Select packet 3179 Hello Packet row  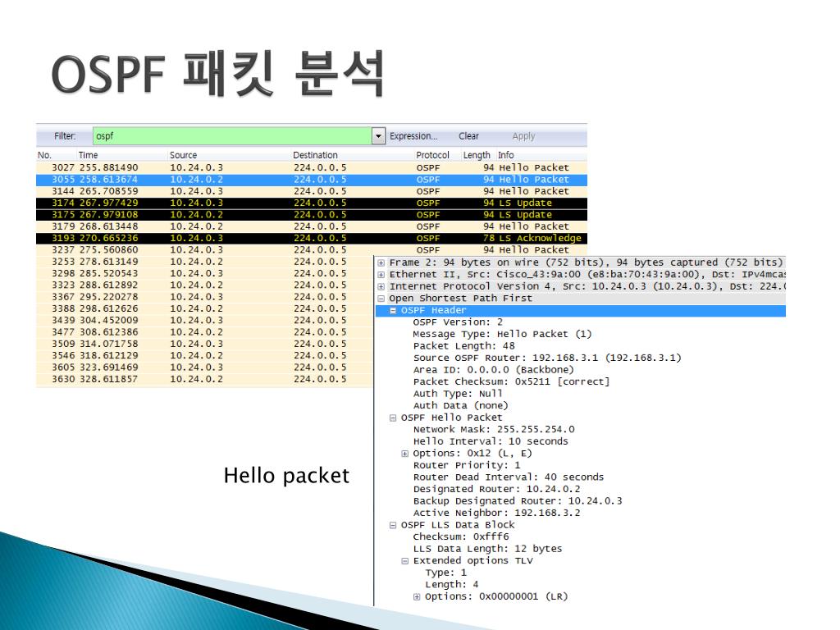click(311, 226)
